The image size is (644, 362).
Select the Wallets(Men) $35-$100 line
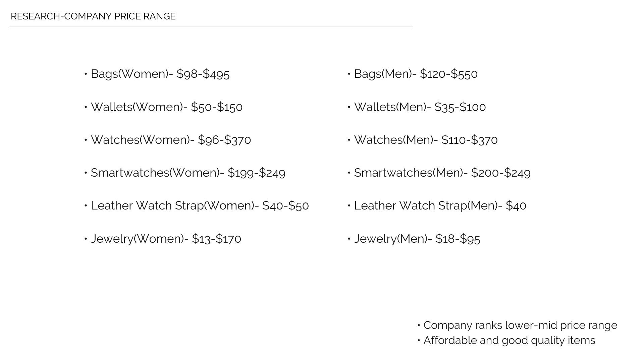pyautogui.click(x=416, y=107)
